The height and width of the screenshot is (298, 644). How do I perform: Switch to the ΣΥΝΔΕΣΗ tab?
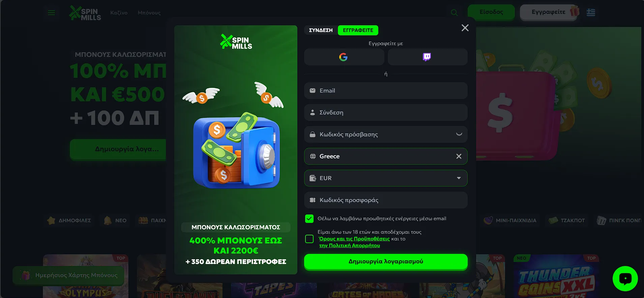coord(321,30)
